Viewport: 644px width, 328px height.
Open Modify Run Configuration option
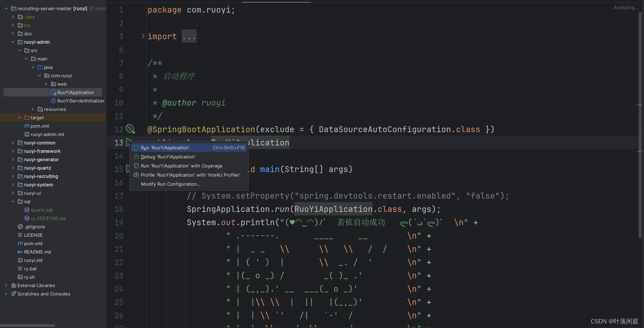[189, 184]
